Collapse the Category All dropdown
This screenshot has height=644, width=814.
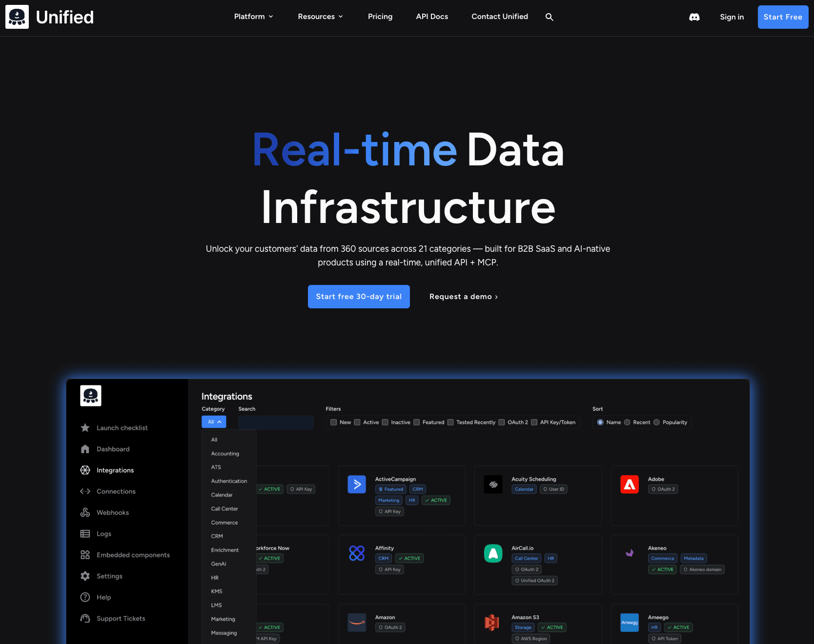point(214,422)
